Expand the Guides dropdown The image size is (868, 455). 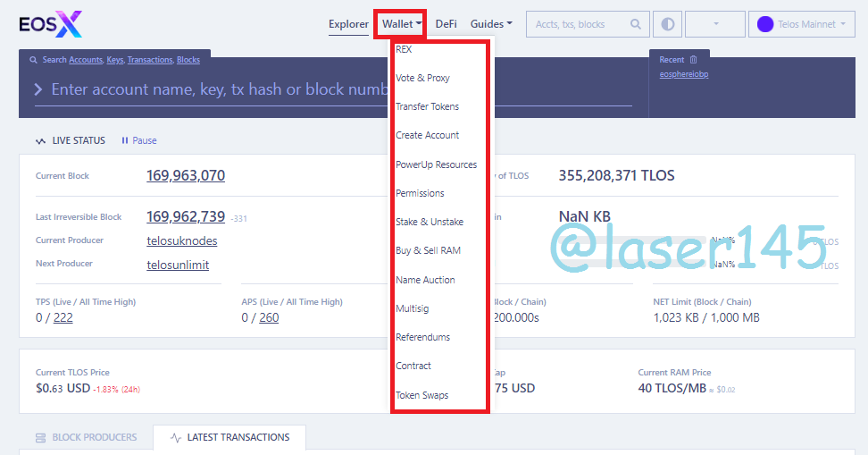coord(491,24)
